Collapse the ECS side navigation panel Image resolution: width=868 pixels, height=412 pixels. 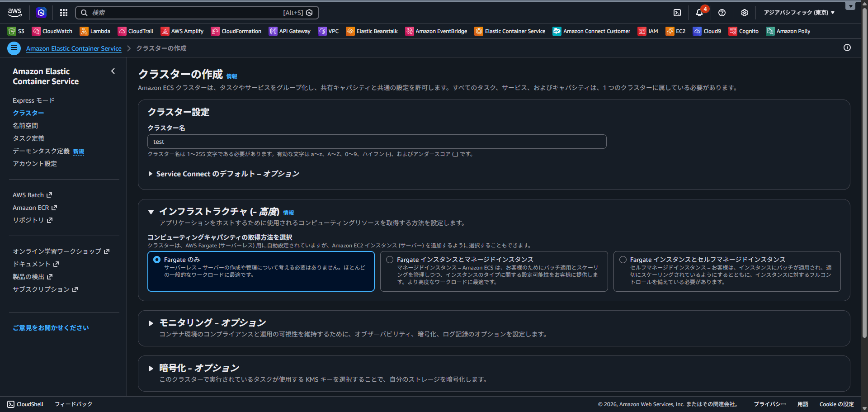point(113,71)
